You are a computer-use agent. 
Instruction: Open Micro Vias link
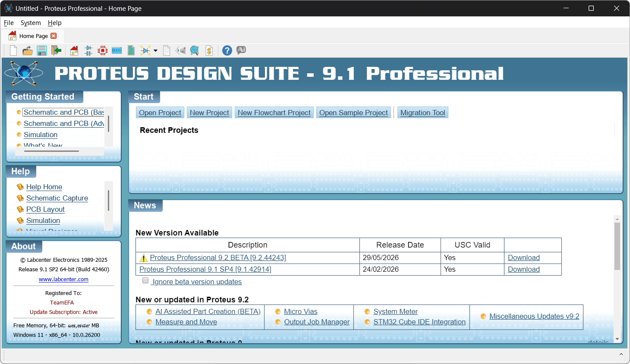(x=301, y=311)
